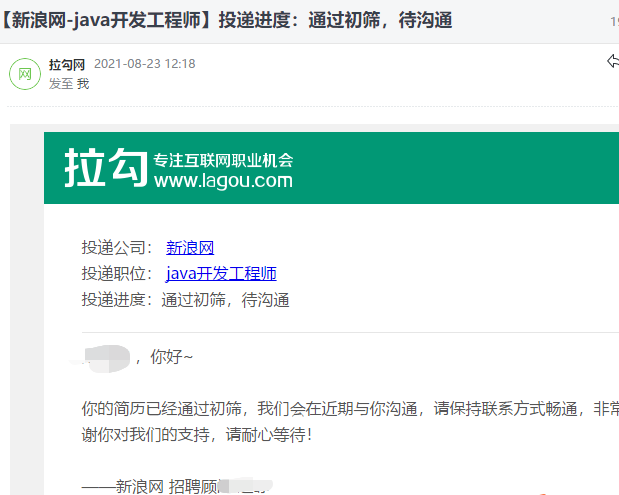Click the paragraph starting 你的简历已经通过初筛
619x495 pixels.
(x=350, y=409)
